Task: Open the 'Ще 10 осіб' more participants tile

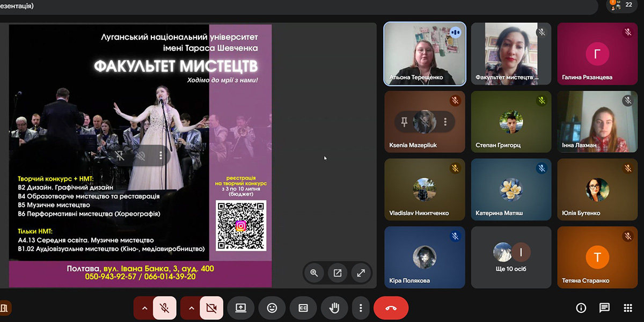Action: [511, 258]
